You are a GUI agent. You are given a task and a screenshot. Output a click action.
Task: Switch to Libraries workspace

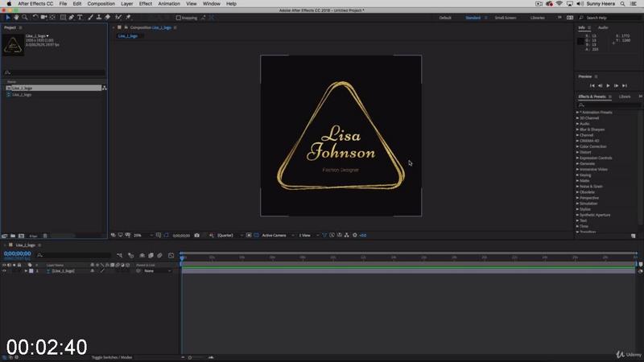coord(538,18)
